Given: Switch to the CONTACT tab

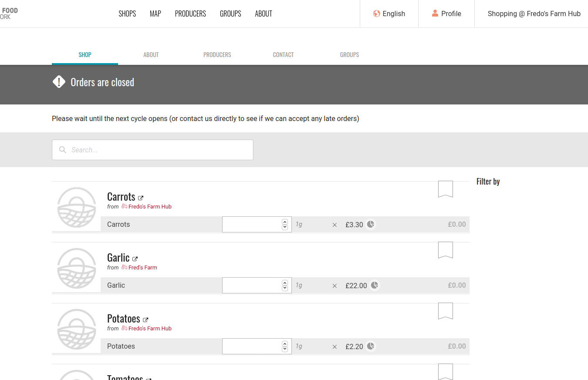Looking at the screenshot, I should click(x=284, y=55).
